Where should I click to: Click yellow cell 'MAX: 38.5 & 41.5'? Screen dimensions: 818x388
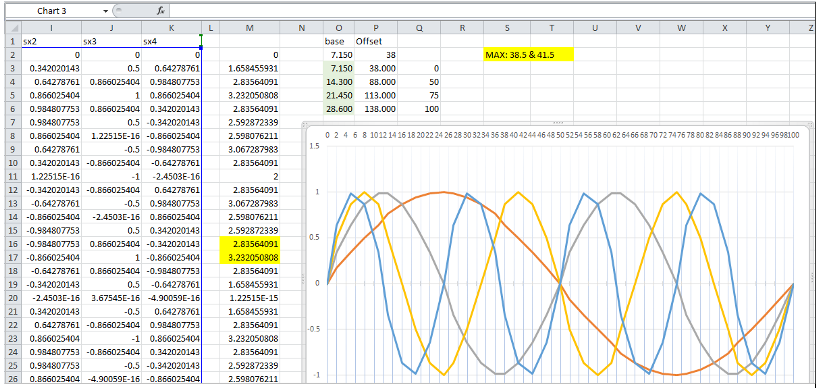coord(529,54)
